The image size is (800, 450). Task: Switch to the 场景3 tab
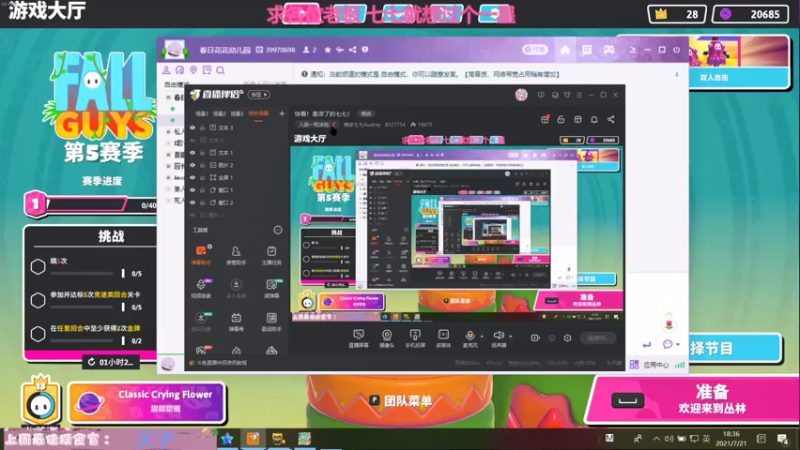tap(237, 114)
